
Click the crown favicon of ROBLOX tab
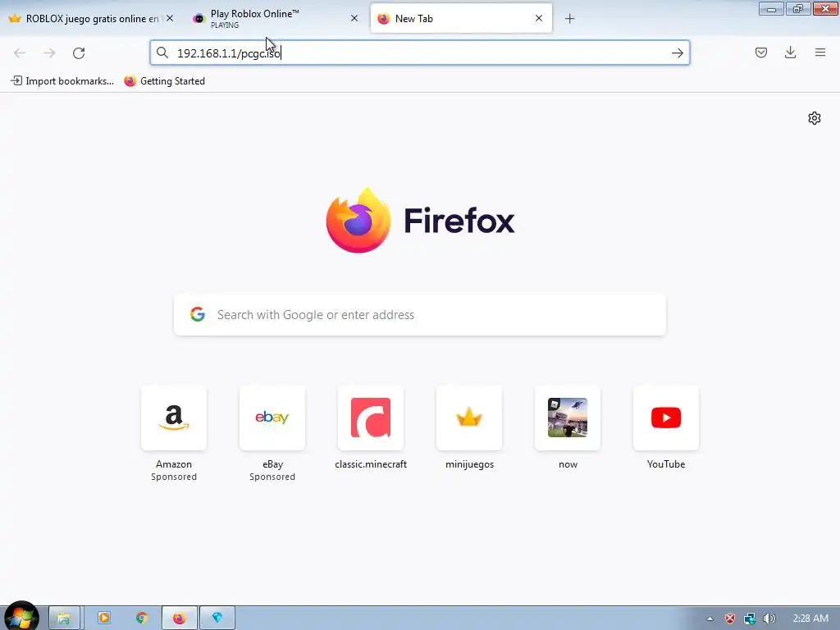15,19
